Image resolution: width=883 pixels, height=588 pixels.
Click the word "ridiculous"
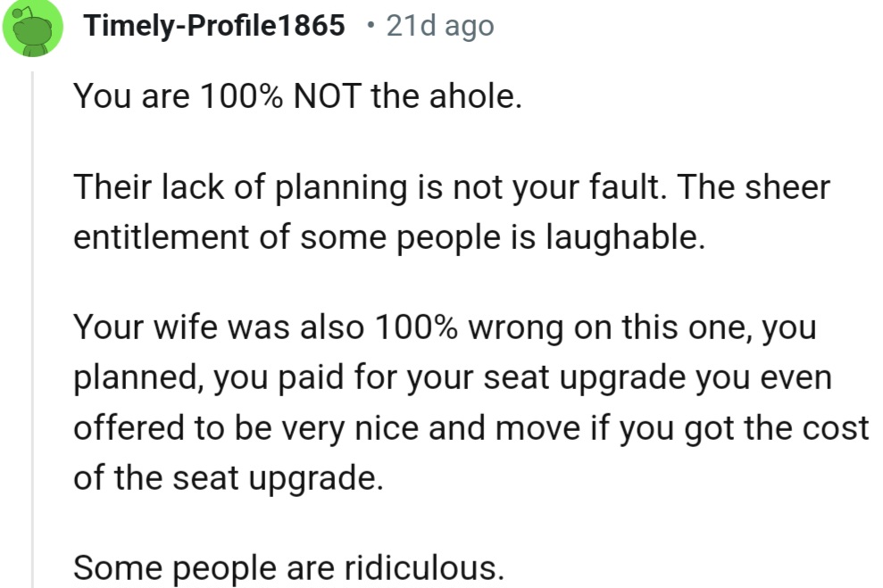click(x=431, y=567)
